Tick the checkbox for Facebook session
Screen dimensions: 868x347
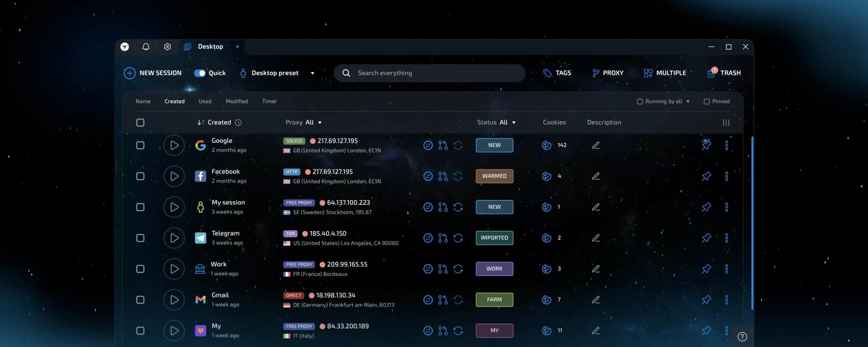point(140,176)
